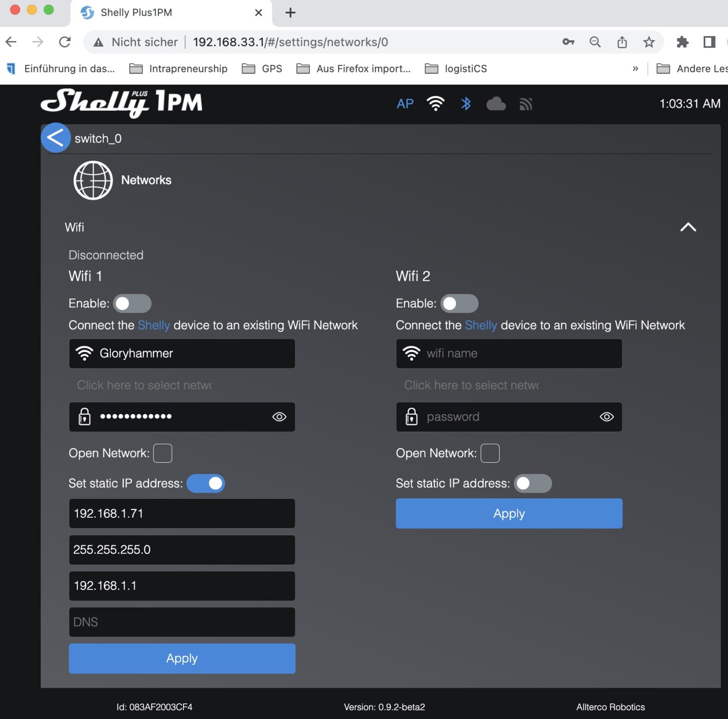Click the cloud status icon
The width and height of the screenshot is (728, 719).
[x=496, y=104]
